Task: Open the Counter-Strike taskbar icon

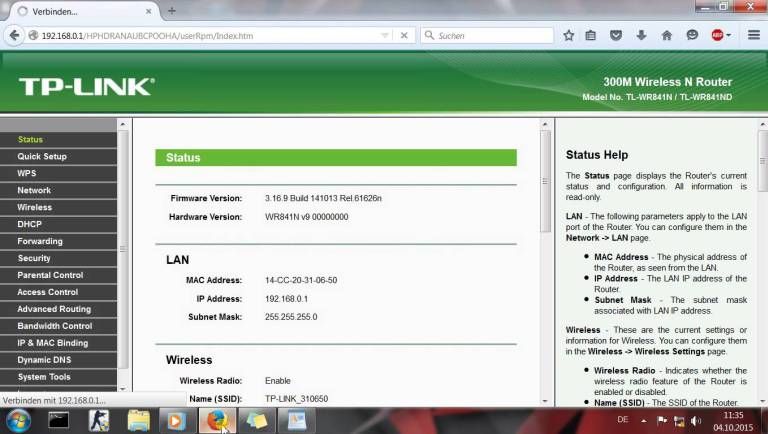Action: click(x=98, y=421)
